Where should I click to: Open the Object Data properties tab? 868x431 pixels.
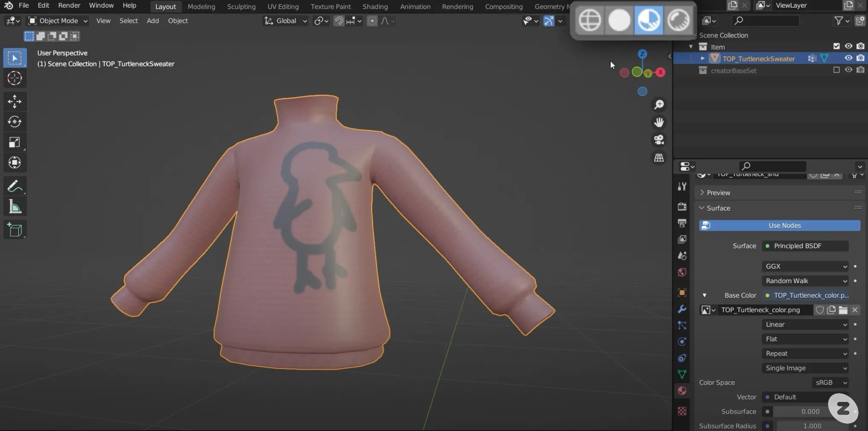(682, 374)
